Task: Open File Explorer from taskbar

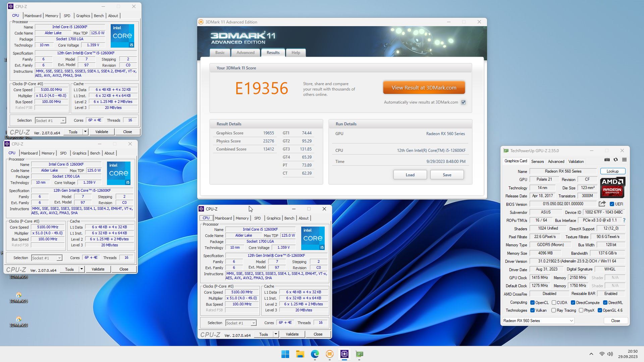Action: pyautogui.click(x=300, y=354)
